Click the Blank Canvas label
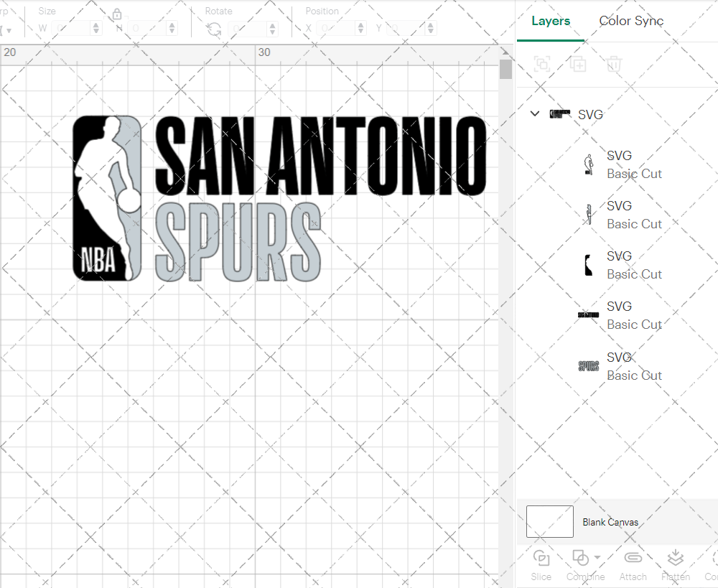 pyautogui.click(x=610, y=522)
